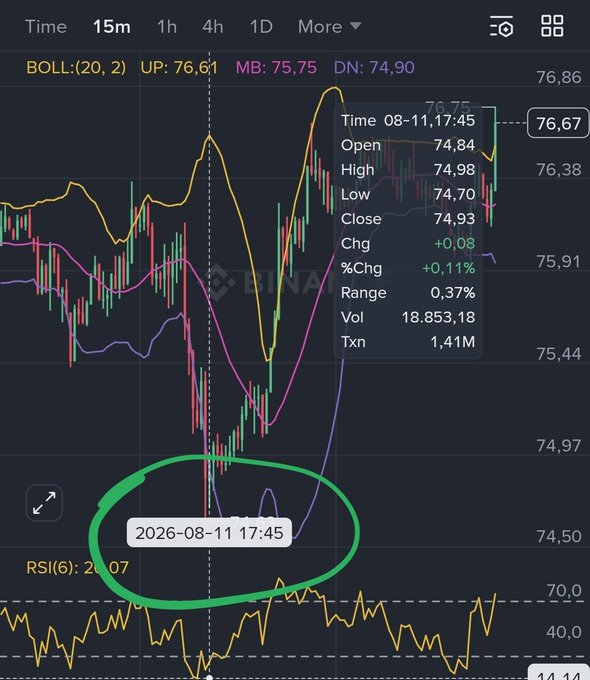
Task: Click the Range 0,37% row in tooltip
Action: 408,293
